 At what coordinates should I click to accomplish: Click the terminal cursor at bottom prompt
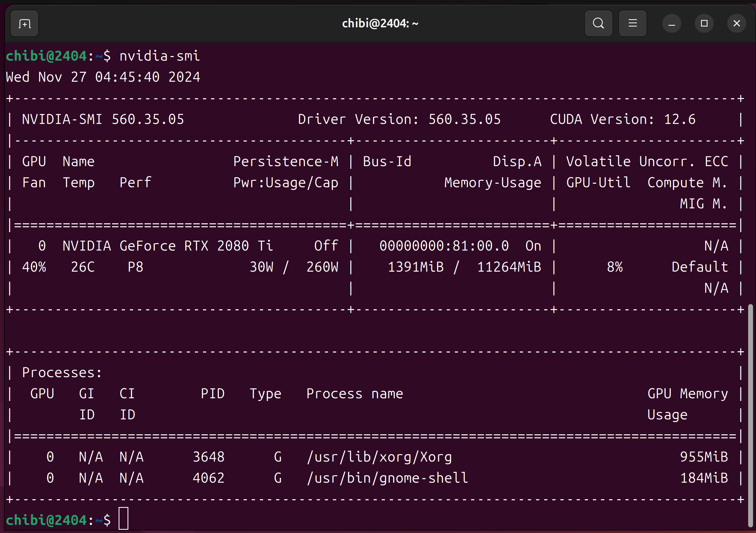pos(123,518)
